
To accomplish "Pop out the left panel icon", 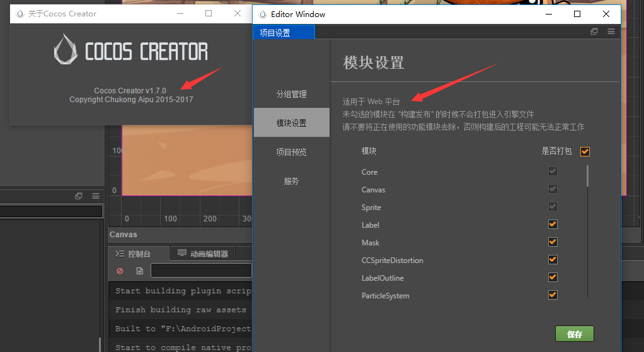I will [x=78, y=196].
